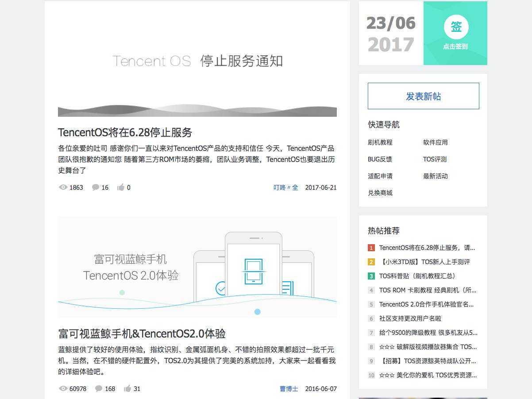Open hot post 美化你的爱机 TOS优秀资源...

coord(428,375)
